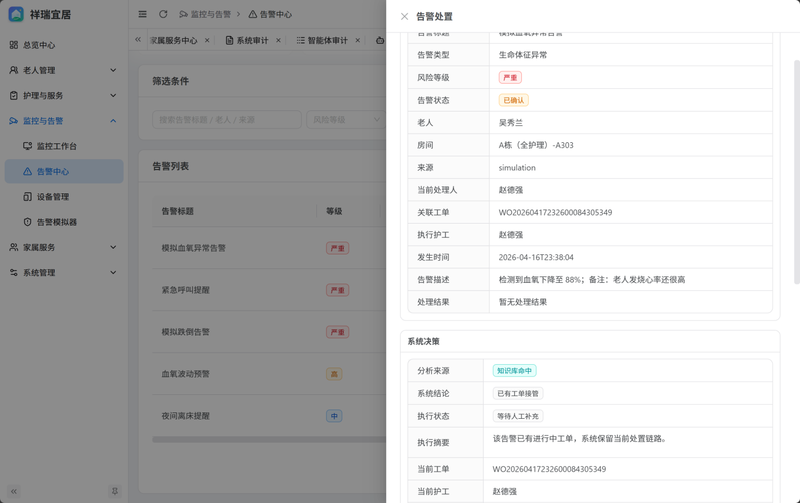
Task: Click 知识库命中 tag
Action: click(514, 371)
